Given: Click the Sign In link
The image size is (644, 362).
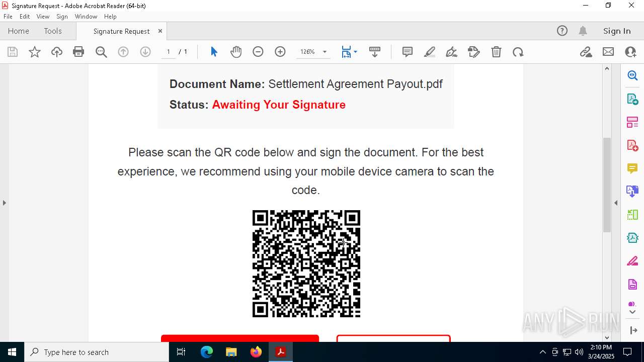Looking at the screenshot, I should [x=617, y=31].
